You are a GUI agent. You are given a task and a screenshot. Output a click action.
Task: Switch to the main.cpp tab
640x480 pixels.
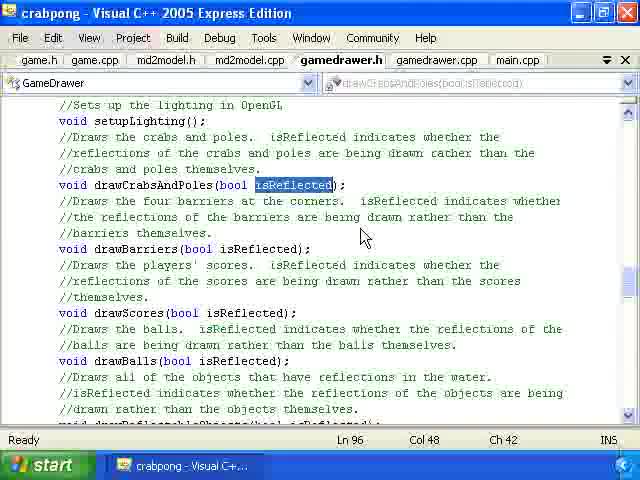pyautogui.click(x=518, y=60)
